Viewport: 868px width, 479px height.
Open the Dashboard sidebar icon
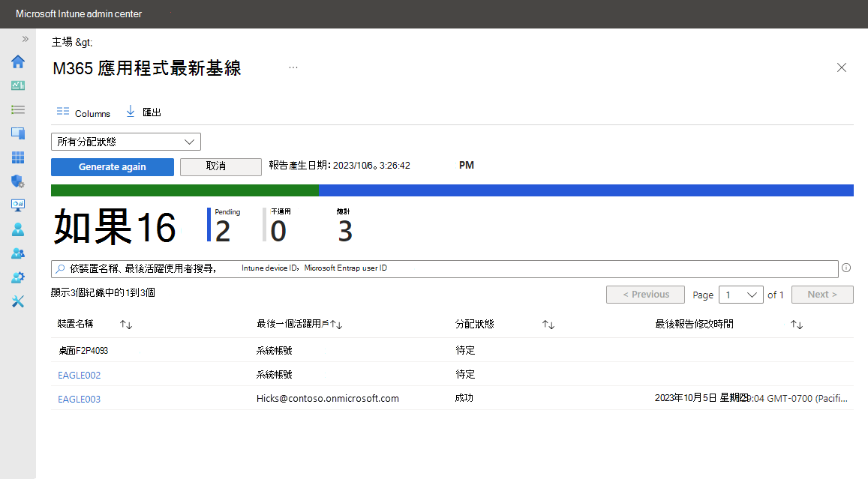[18, 85]
